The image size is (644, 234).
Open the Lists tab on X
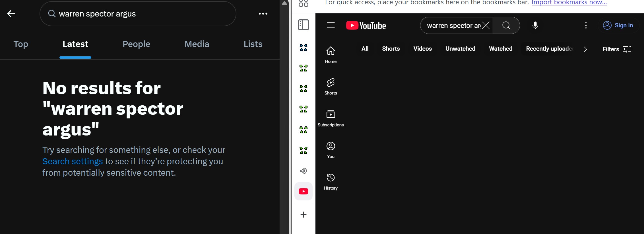click(x=253, y=44)
